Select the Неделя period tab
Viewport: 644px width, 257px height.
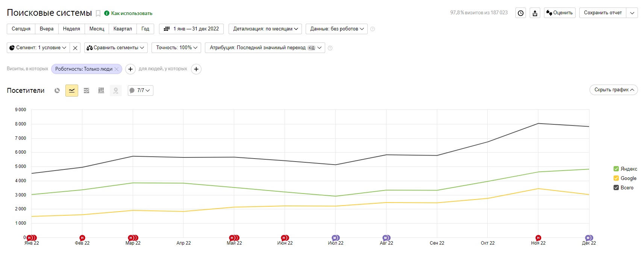click(71, 29)
